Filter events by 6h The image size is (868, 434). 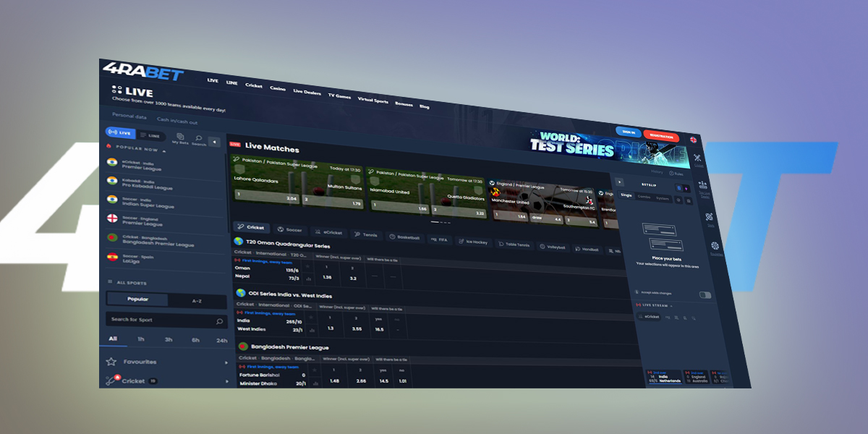pos(196,340)
